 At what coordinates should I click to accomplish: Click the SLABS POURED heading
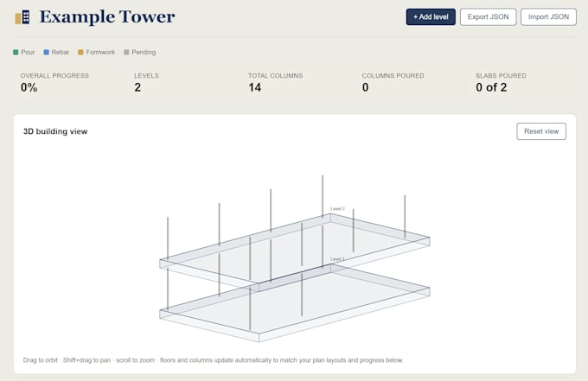pyautogui.click(x=501, y=76)
